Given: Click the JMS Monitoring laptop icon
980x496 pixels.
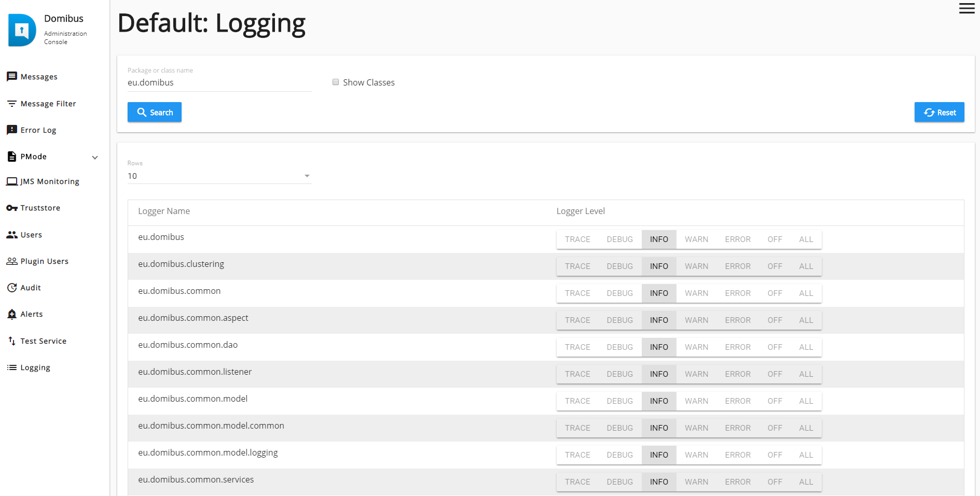Looking at the screenshot, I should [x=12, y=181].
